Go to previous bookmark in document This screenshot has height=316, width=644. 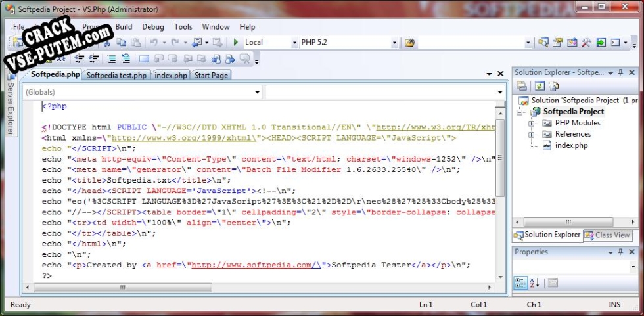point(216,59)
